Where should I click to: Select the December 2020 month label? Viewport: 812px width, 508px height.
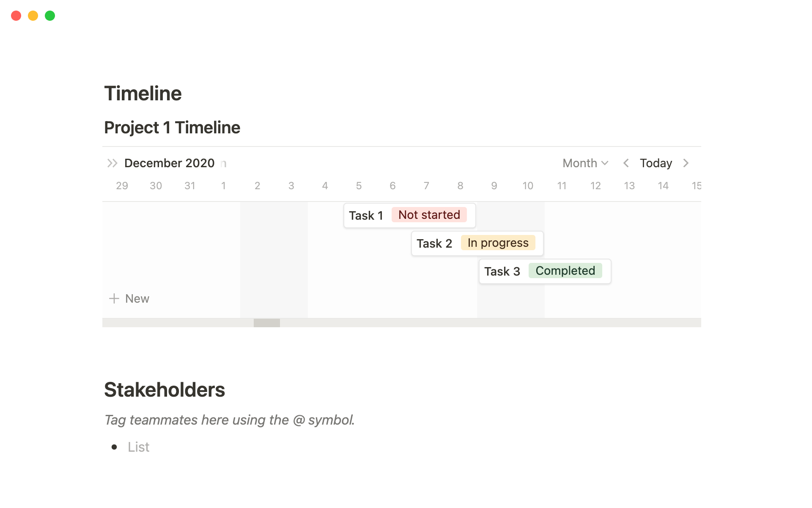(x=169, y=163)
